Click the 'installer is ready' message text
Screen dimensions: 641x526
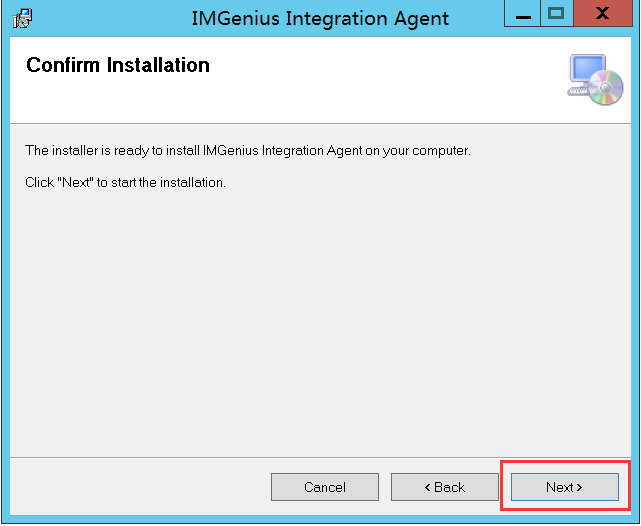pyautogui.click(x=247, y=151)
